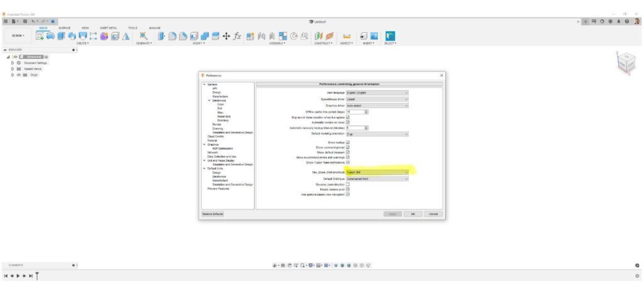Select the Move/Copy cross-arrows tool
Image resolution: width=644 pixels, height=288 pixels.
[226, 36]
